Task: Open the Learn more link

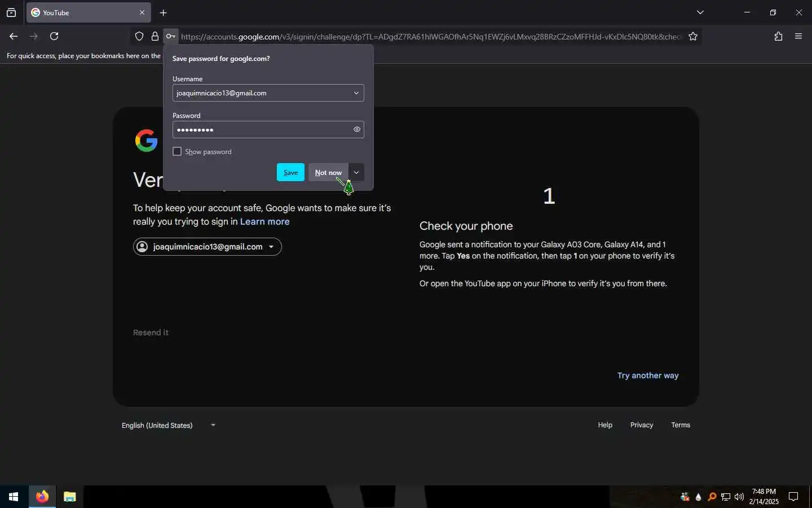Action: (x=265, y=222)
